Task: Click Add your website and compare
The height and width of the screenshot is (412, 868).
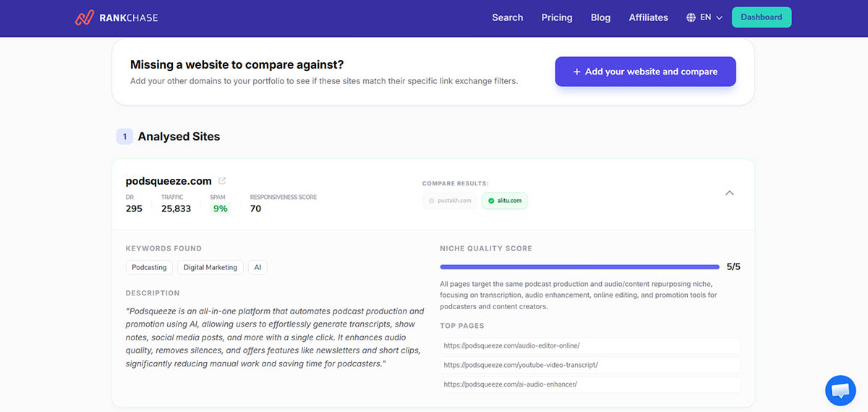Action: coord(645,72)
